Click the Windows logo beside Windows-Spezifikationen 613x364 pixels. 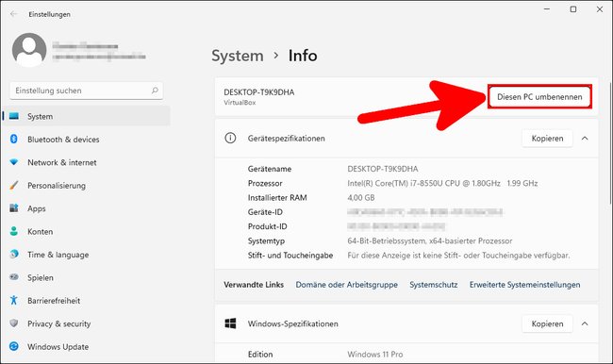coord(230,323)
